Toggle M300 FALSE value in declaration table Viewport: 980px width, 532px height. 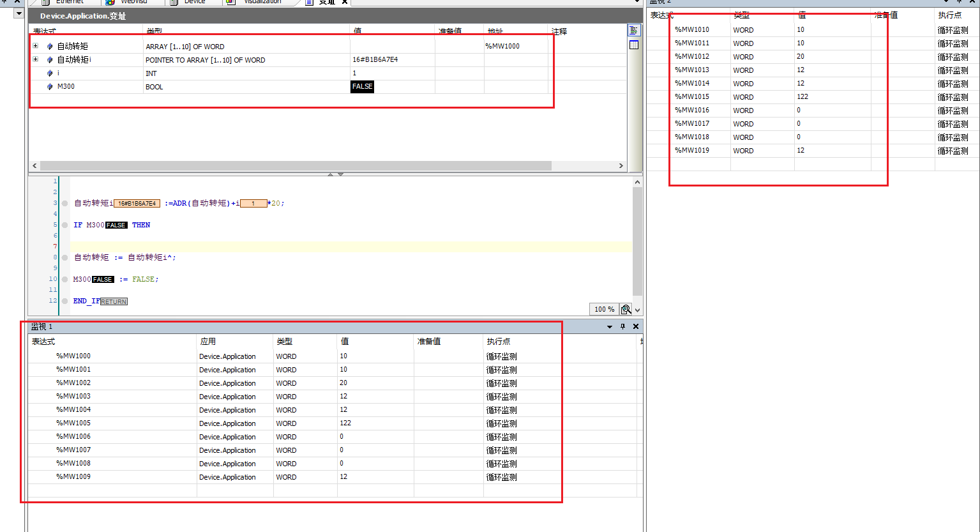(x=362, y=87)
